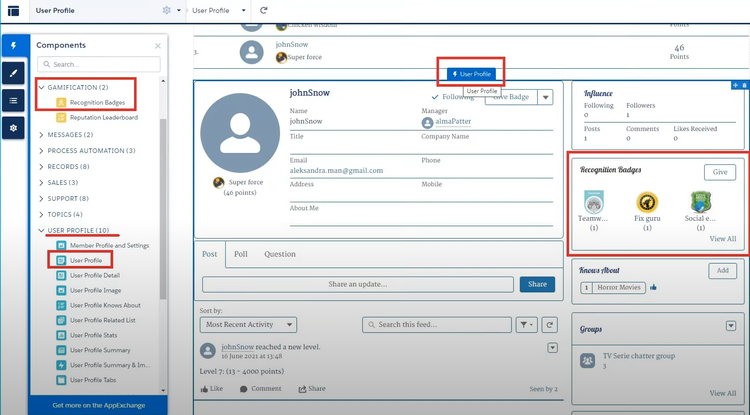Viewport: 750px width, 415px height.
Task: Open the Groups card dropdown arrow
Action: [731, 326]
